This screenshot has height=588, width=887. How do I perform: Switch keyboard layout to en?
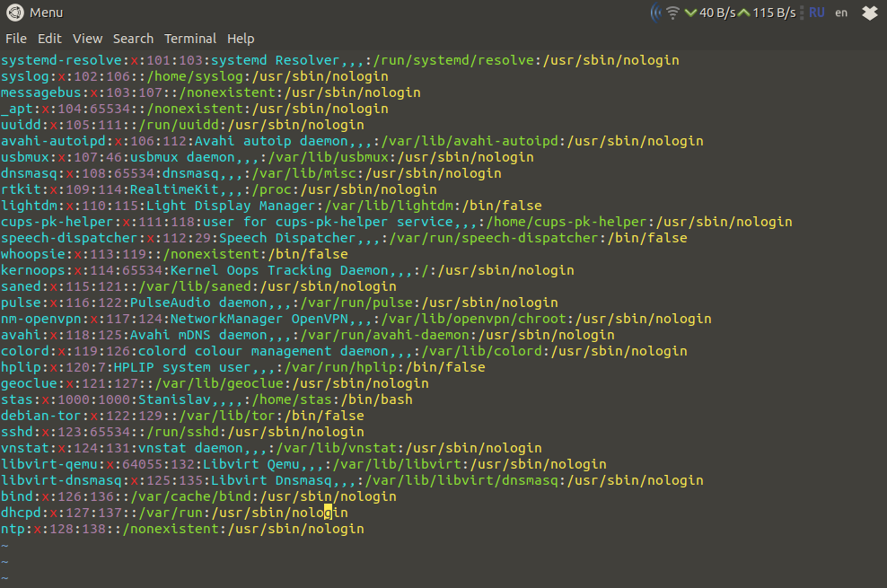coord(841,13)
